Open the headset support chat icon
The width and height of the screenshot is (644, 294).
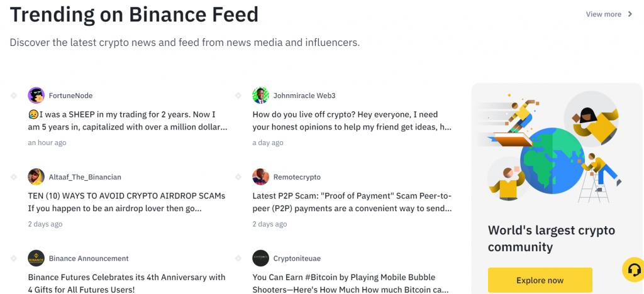point(634,269)
